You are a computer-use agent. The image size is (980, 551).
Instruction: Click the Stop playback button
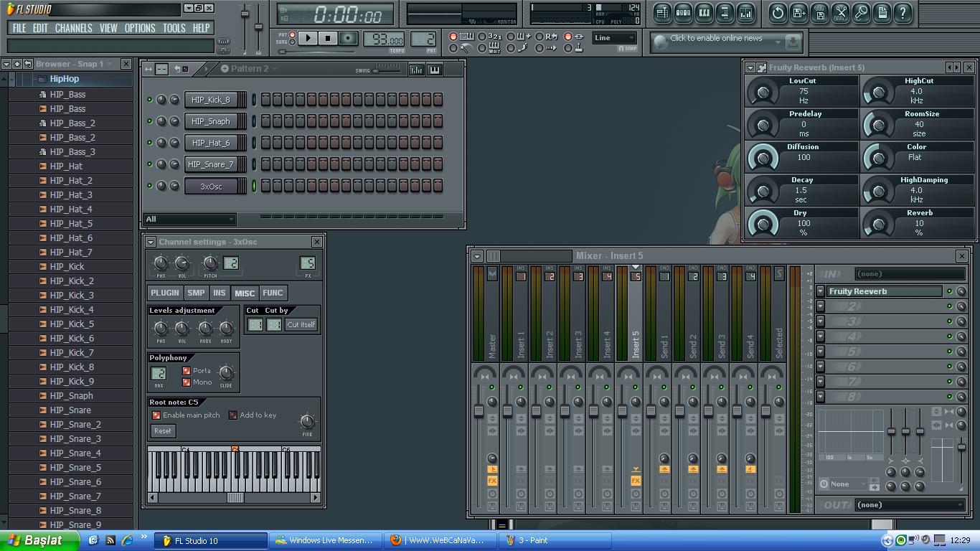point(328,38)
